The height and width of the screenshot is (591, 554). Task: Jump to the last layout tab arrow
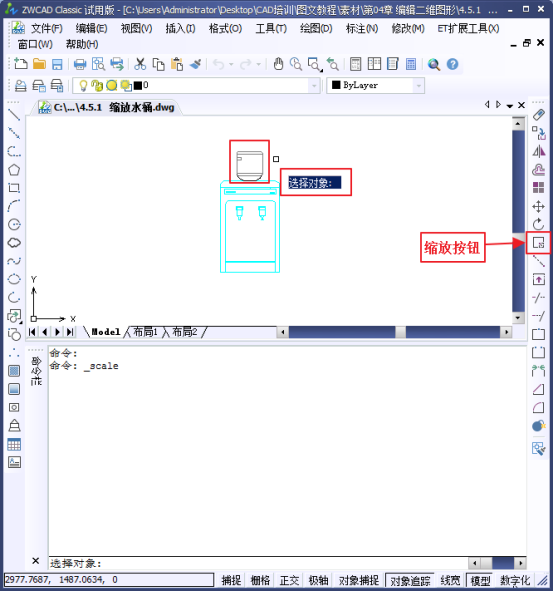click(x=70, y=332)
